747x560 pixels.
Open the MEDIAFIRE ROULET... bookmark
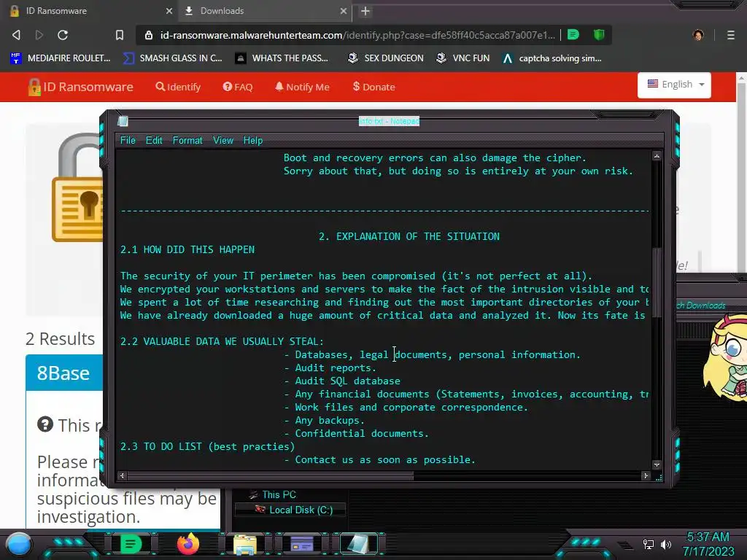[61, 58]
